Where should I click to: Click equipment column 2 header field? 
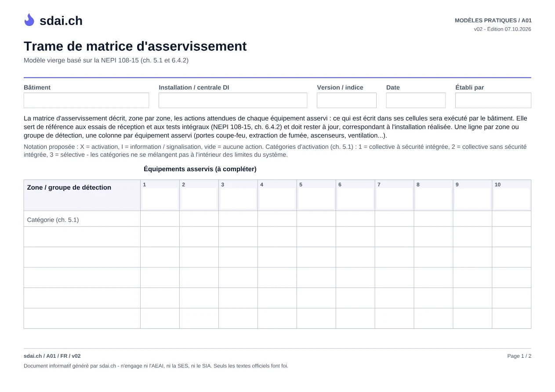[199, 199]
